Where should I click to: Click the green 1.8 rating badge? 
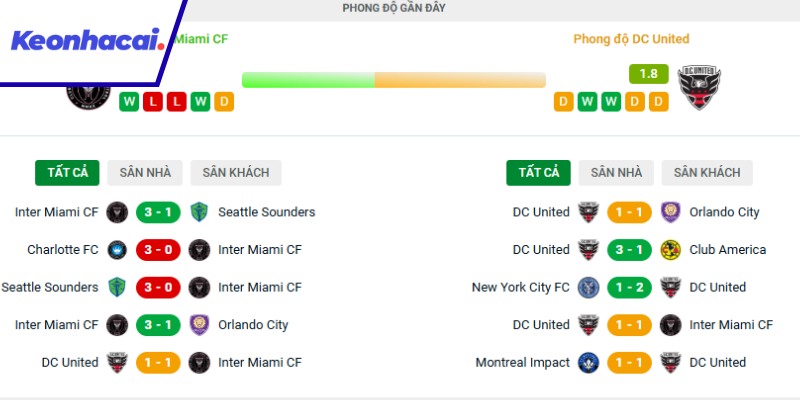pos(648,73)
